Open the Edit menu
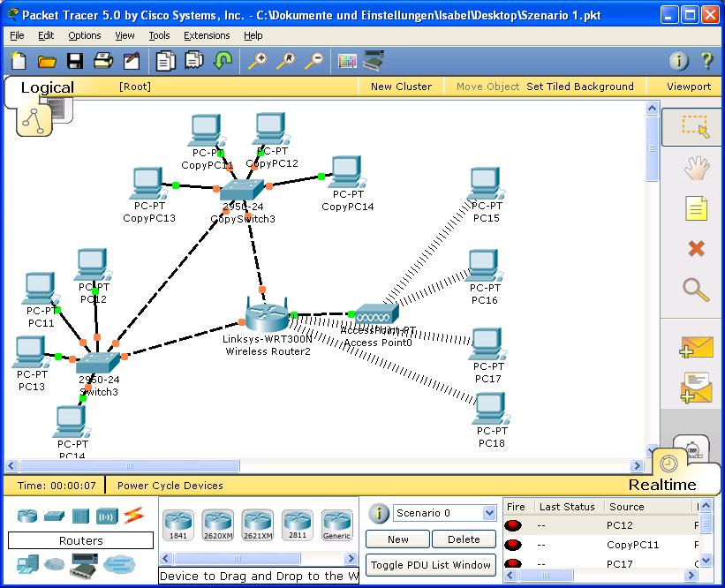725x588 pixels. click(46, 35)
